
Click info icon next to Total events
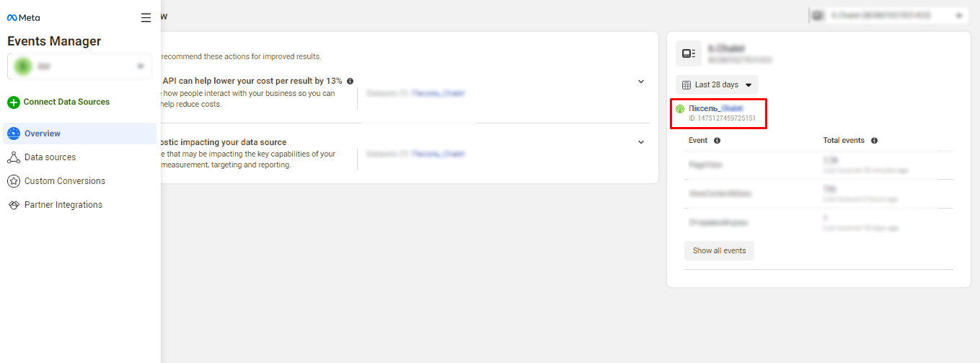(x=874, y=141)
